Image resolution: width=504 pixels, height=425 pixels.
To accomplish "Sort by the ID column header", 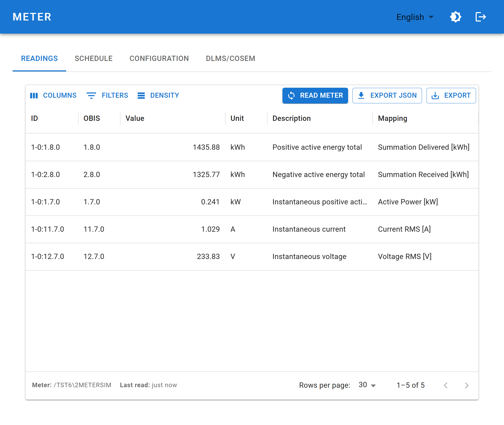I will click(x=34, y=118).
